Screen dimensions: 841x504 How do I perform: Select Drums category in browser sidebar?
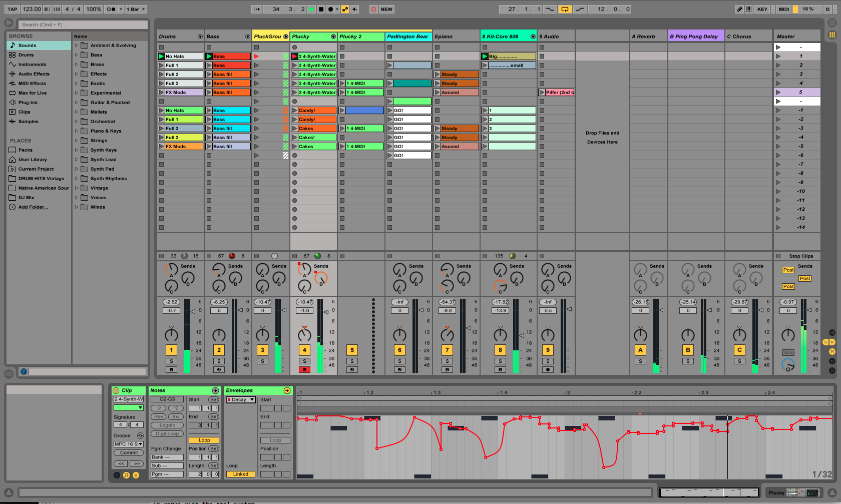pyautogui.click(x=26, y=55)
